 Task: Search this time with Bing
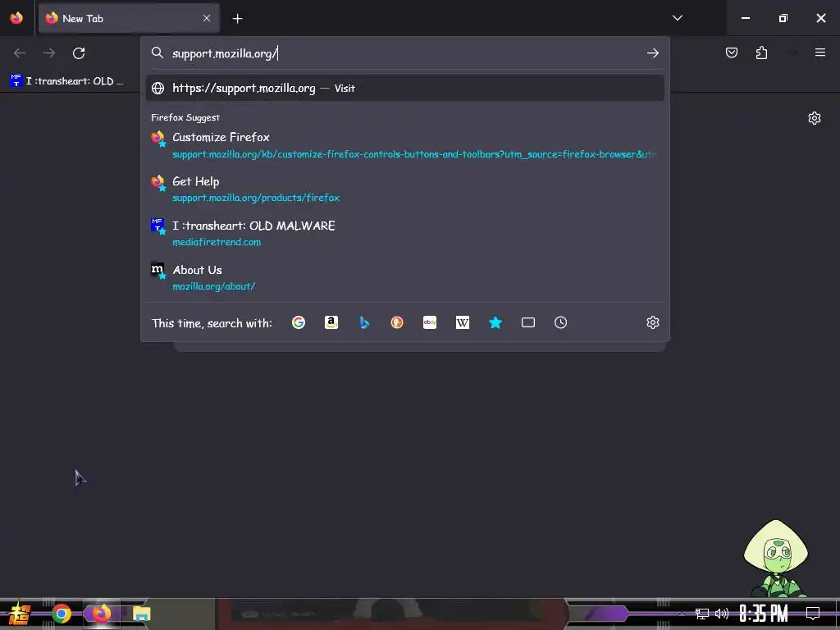(x=364, y=322)
